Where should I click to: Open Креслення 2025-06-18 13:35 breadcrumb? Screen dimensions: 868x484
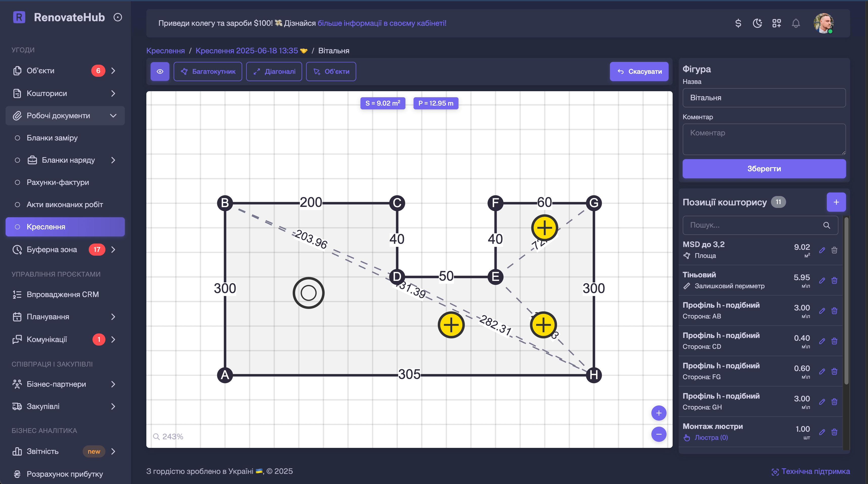251,51
